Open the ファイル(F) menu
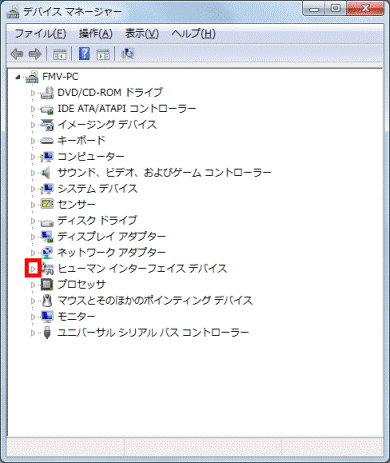 tap(40, 33)
